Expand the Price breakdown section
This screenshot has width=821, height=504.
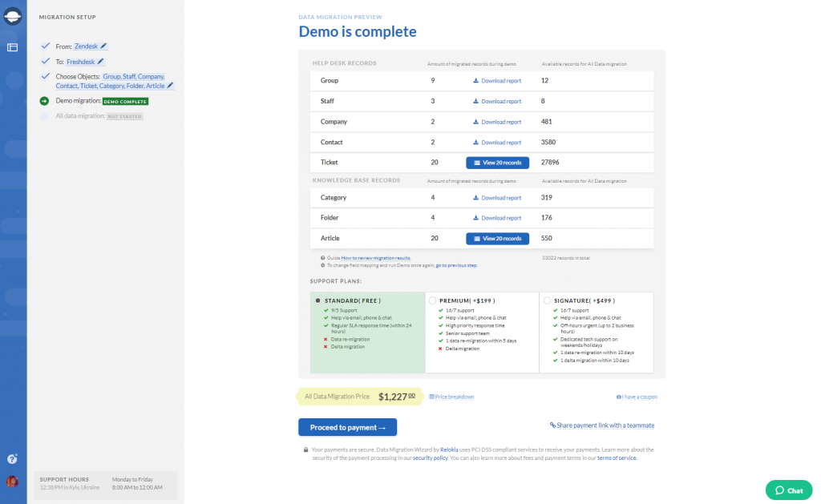(453, 396)
